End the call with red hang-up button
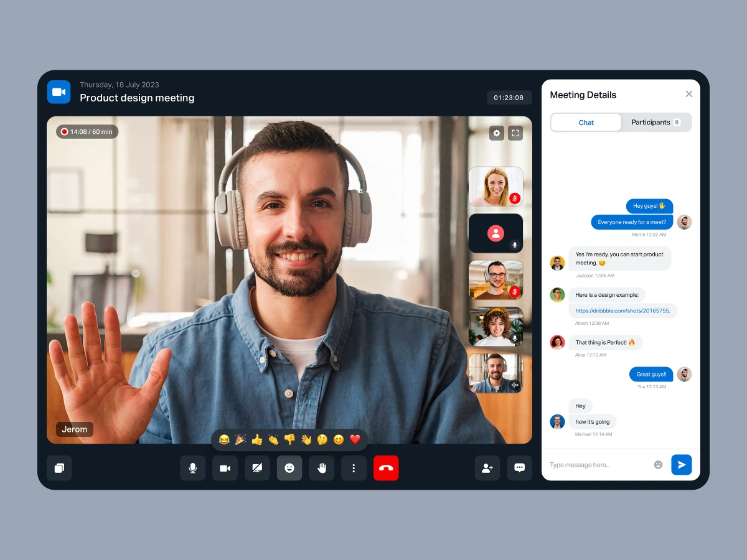 point(386,468)
